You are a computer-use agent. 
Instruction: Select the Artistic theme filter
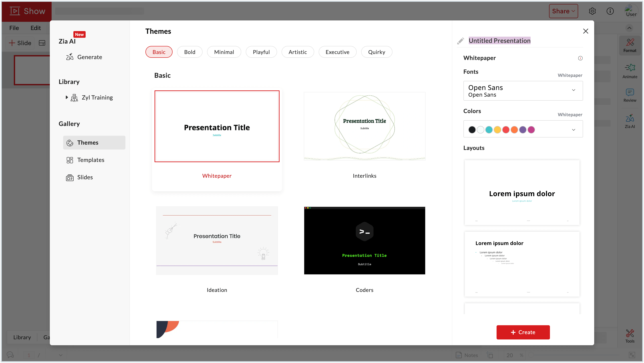tap(298, 52)
